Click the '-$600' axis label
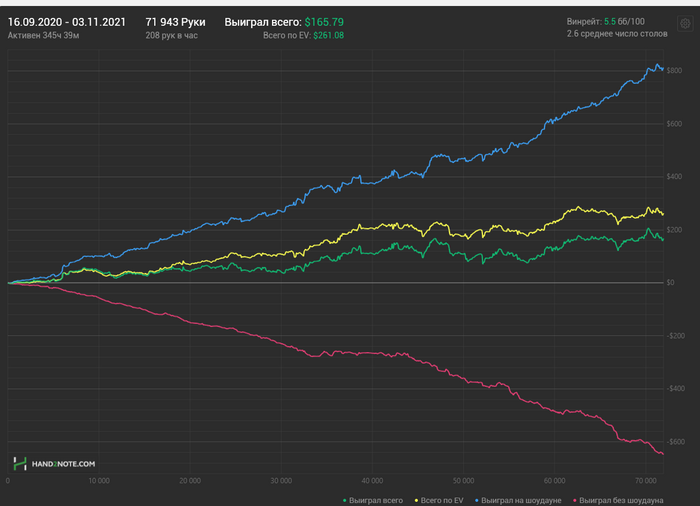The width and height of the screenshot is (700, 506). coord(675,442)
